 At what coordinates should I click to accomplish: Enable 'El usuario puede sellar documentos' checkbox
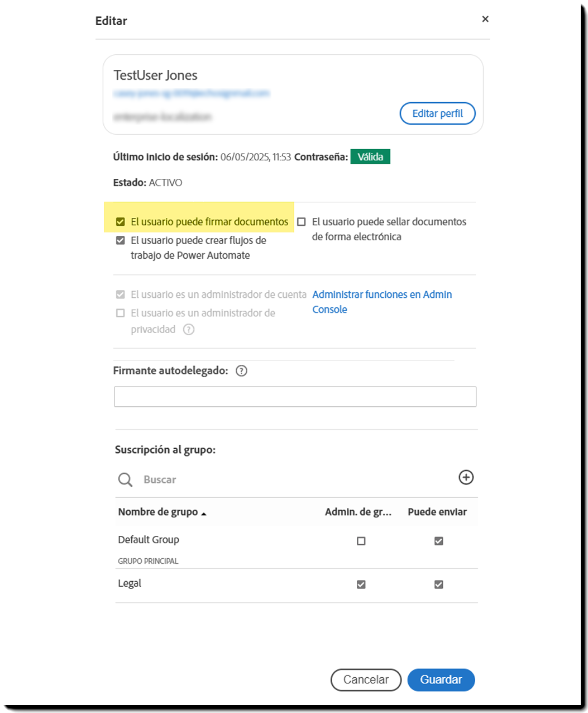click(x=302, y=222)
